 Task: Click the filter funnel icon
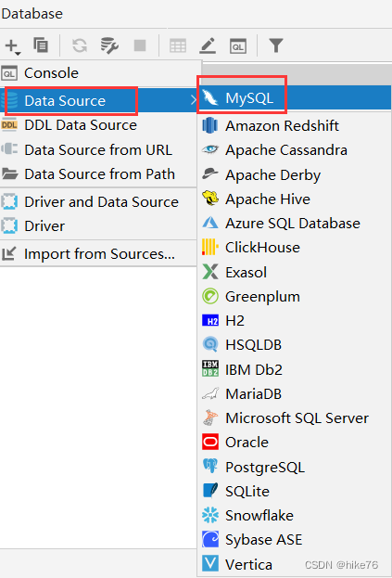[275, 45]
